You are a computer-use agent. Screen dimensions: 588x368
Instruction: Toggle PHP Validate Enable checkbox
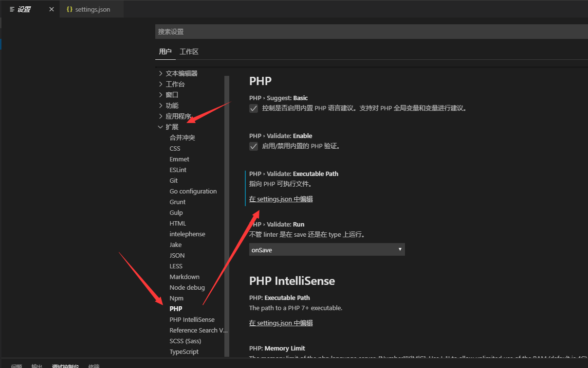(x=254, y=146)
